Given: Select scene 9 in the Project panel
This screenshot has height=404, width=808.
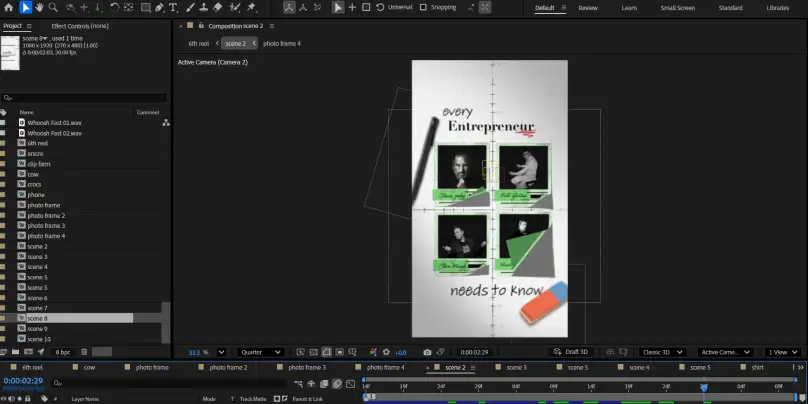Looking at the screenshot, I should [37, 328].
